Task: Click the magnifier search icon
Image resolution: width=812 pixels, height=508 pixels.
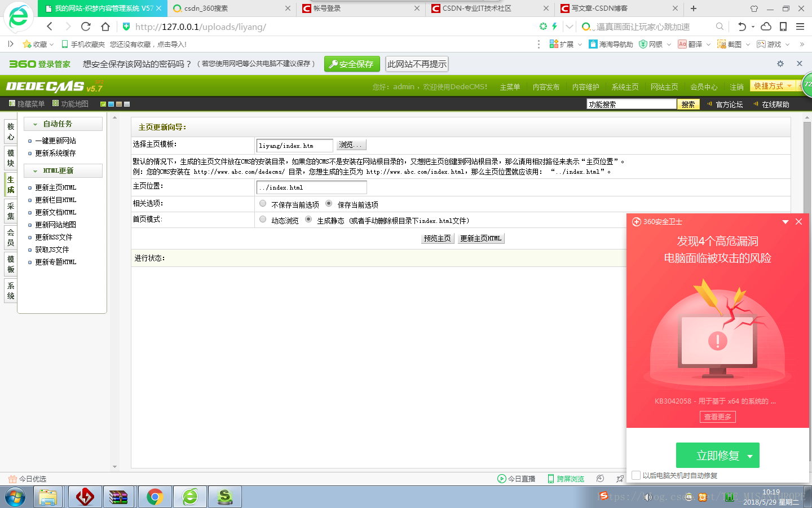Action: [720, 27]
